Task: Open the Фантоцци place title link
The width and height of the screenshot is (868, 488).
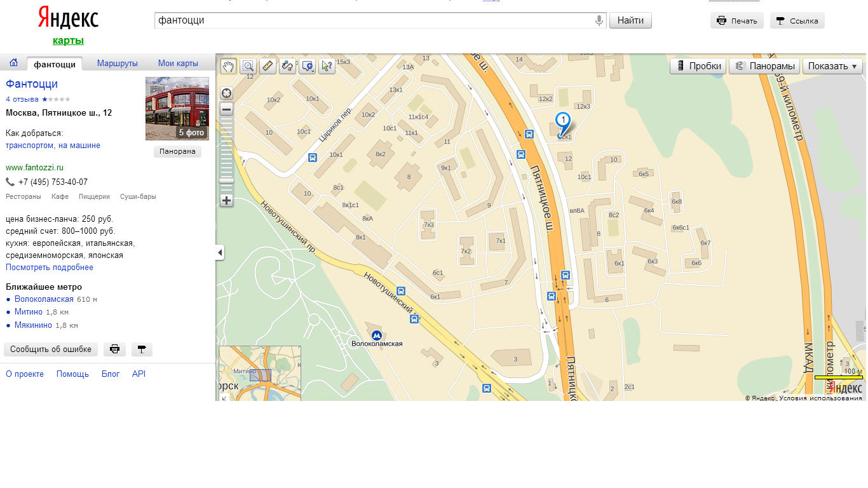Action: click(32, 84)
